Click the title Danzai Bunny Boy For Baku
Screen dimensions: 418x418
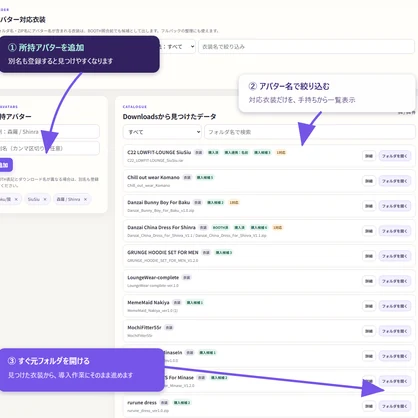[x=158, y=202]
